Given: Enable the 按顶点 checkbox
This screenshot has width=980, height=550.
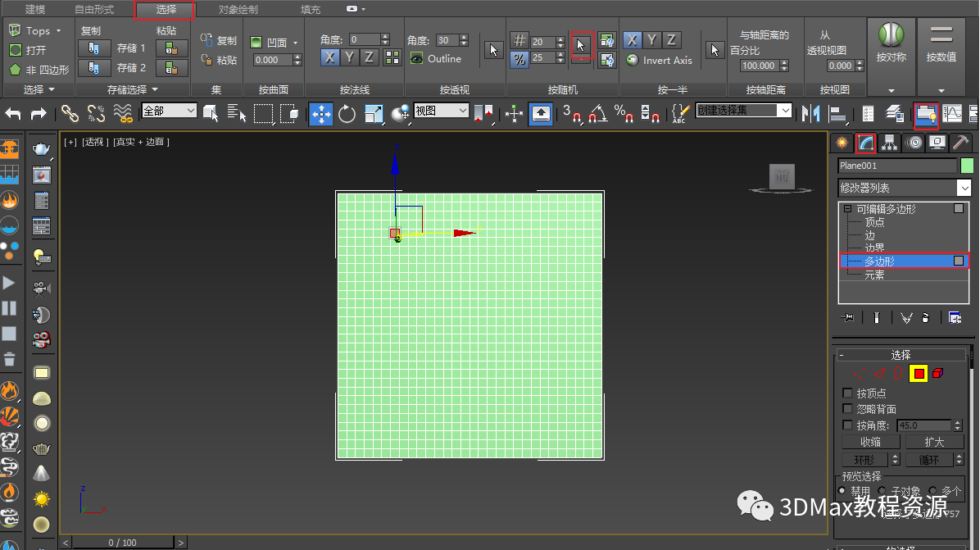Looking at the screenshot, I should (x=847, y=393).
